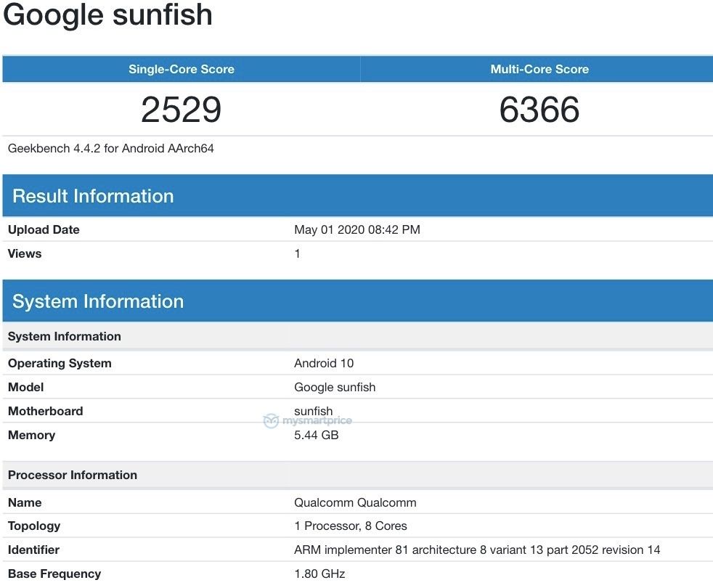Viewport: 713px width, 588px height.
Task: Click the May 01 2020 upload timestamp
Action: coord(356,230)
